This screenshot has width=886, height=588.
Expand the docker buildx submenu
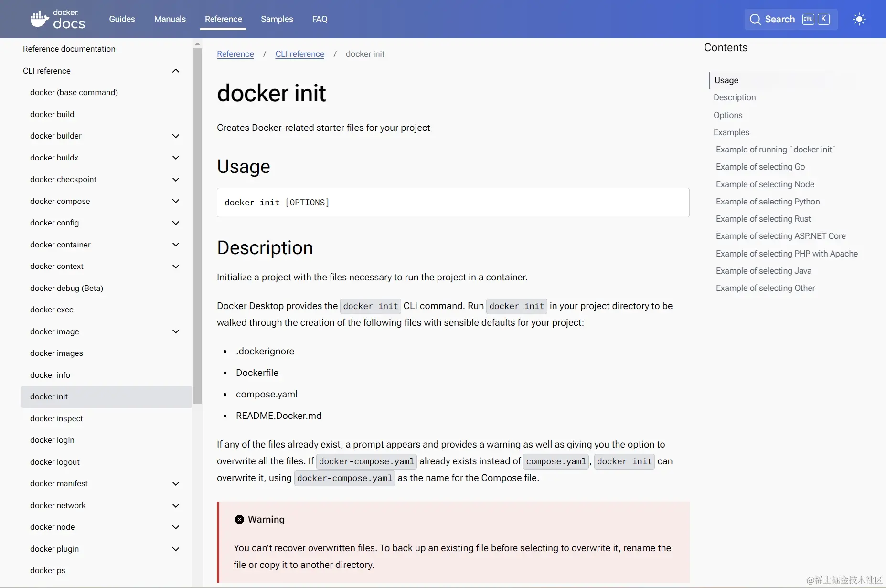(176, 158)
